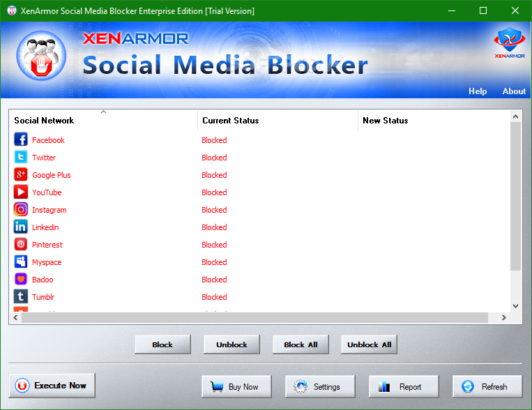Close the XenArmor window
The height and width of the screenshot is (410, 532).
pos(515,10)
